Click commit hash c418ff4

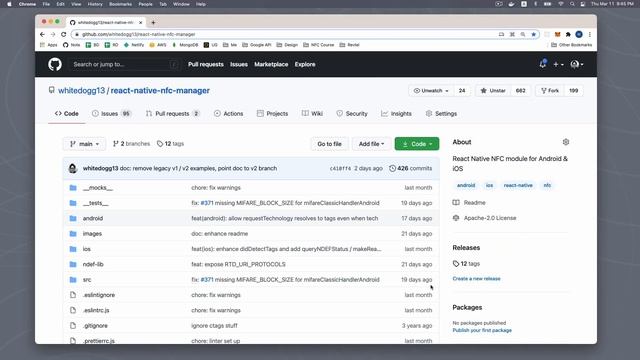(340, 168)
